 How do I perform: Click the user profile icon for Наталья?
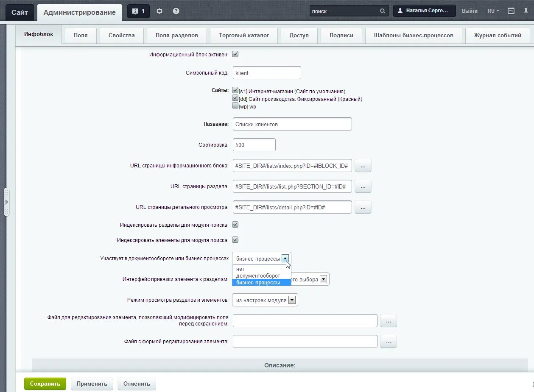[400, 11]
